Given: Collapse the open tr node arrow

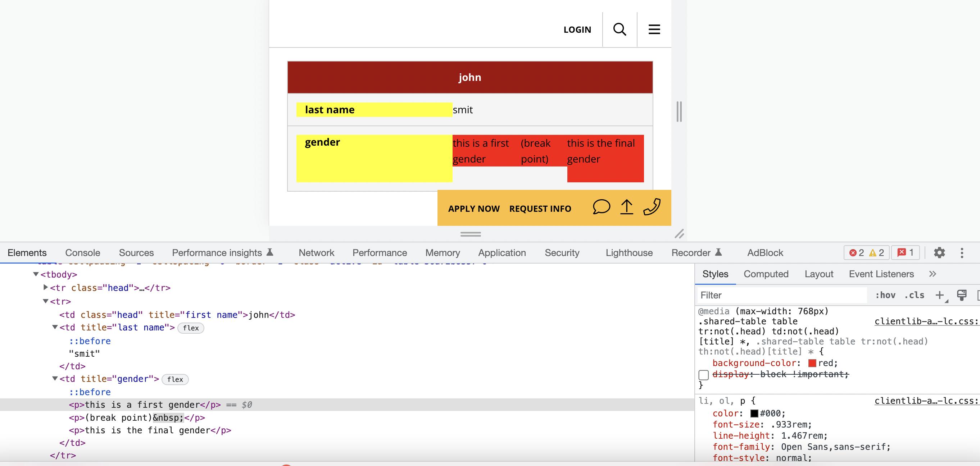Looking at the screenshot, I should tap(46, 301).
